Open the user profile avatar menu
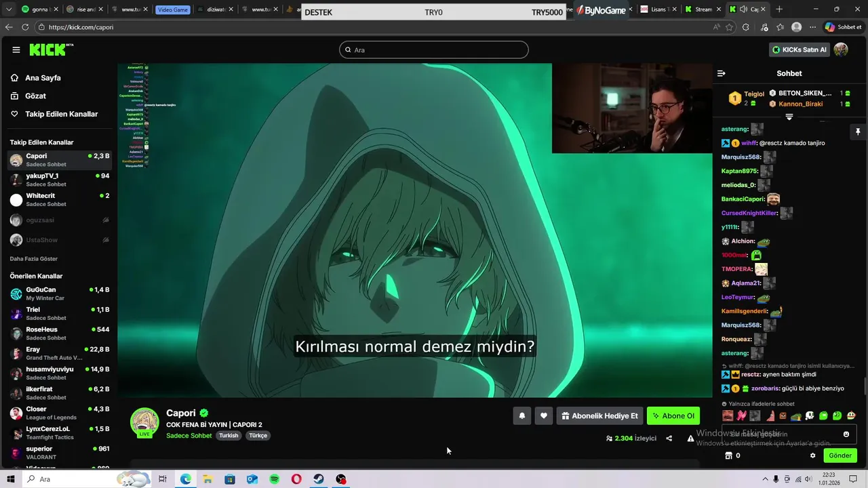Screen dimensions: 868x488 [841, 49]
